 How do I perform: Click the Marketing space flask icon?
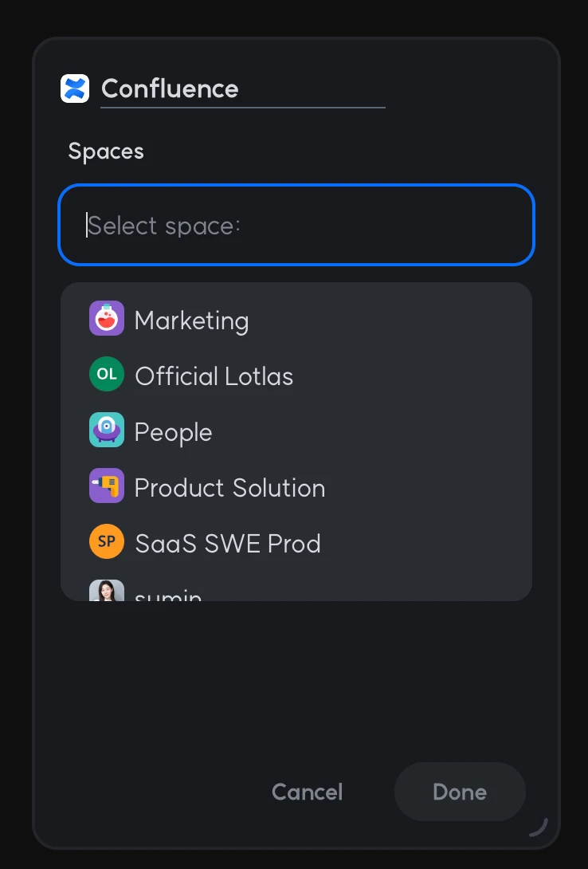tap(107, 319)
